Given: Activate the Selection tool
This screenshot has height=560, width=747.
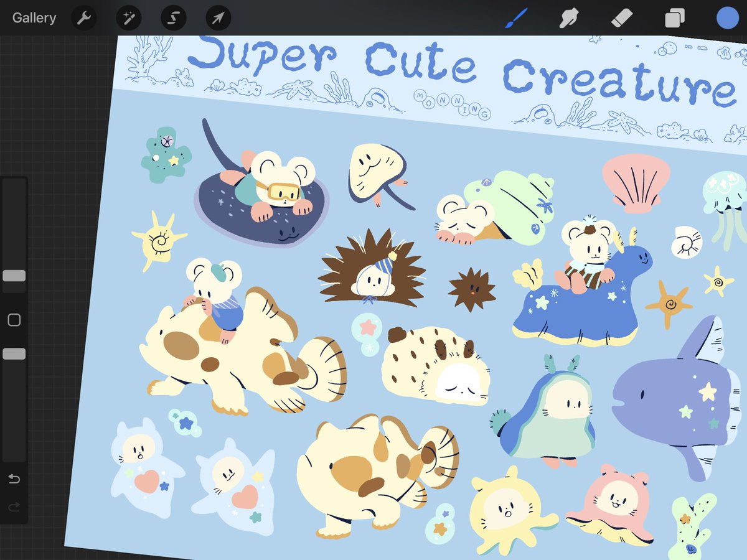Looking at the screenshot, I should click(x=173, y=18).
